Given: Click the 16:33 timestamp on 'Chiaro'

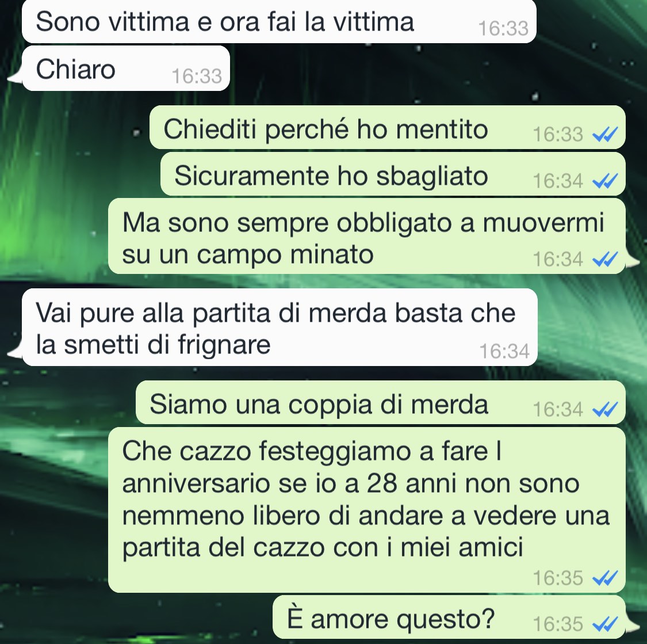Looking at the screenshot, I should [x=197, y=76].
